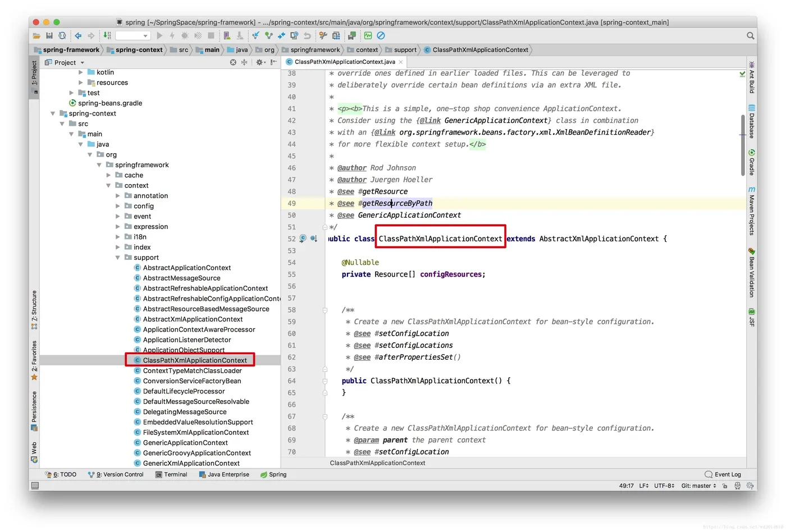Click the Debug bug toolbar icon
Image resolution: width=786 pixels, height=532 pixels.
coord(184,35)
